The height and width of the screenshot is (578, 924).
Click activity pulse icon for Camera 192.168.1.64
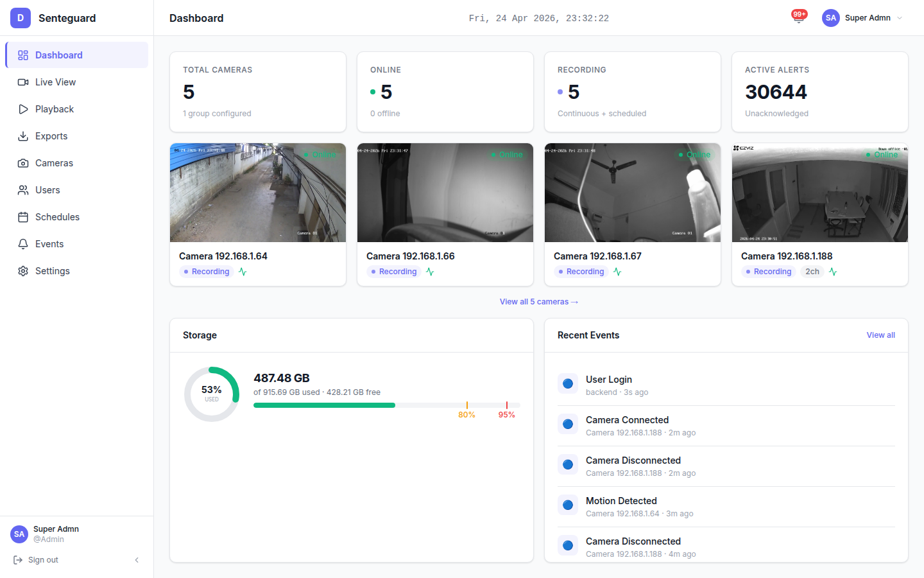click(x=243, y=272)
